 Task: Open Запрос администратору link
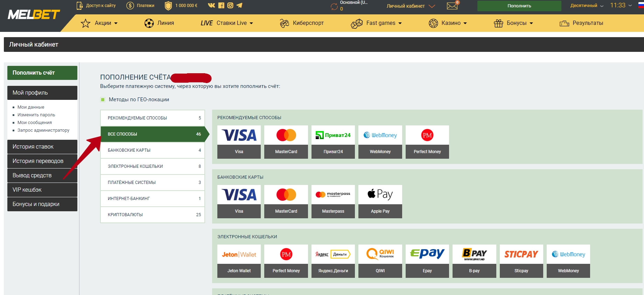tap(43, 130)
